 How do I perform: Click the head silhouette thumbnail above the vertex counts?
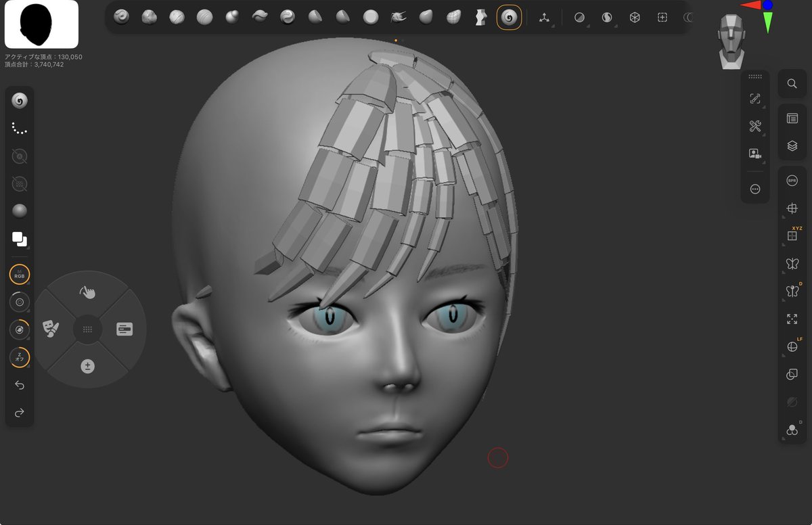pyautogui.click(x=41, y=24)
